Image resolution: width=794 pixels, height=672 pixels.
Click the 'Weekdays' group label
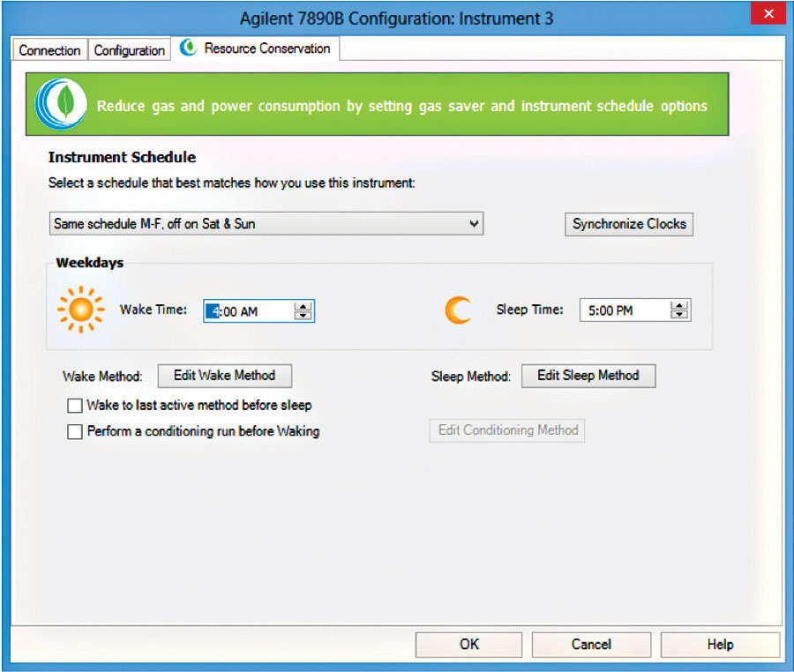pyautogui.click(x=90, y=263)
